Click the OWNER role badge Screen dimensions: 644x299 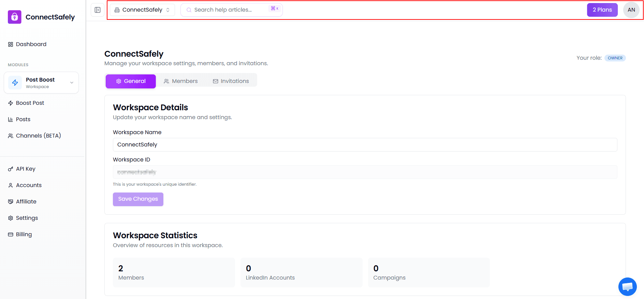tap(615, 58)
